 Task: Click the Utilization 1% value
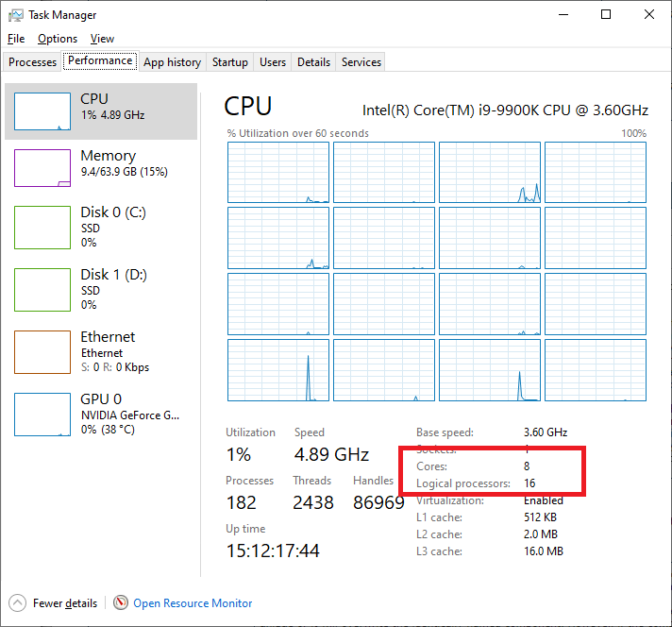click(238, 454)
